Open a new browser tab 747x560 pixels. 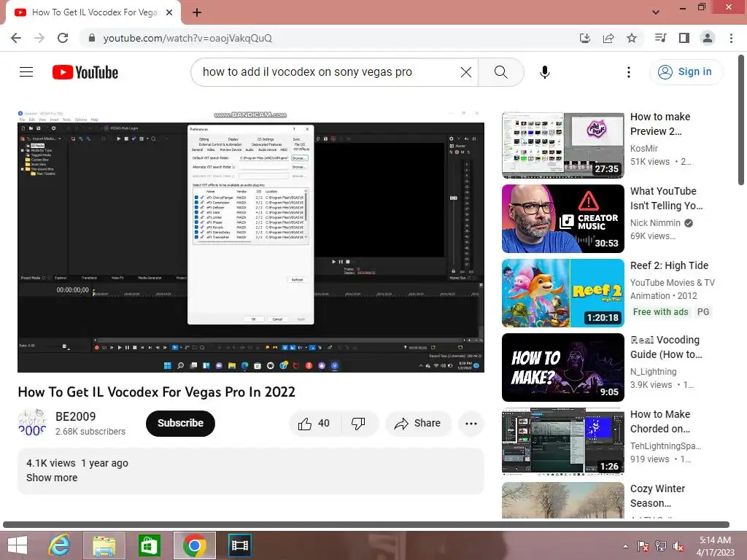tap(197, 12)
